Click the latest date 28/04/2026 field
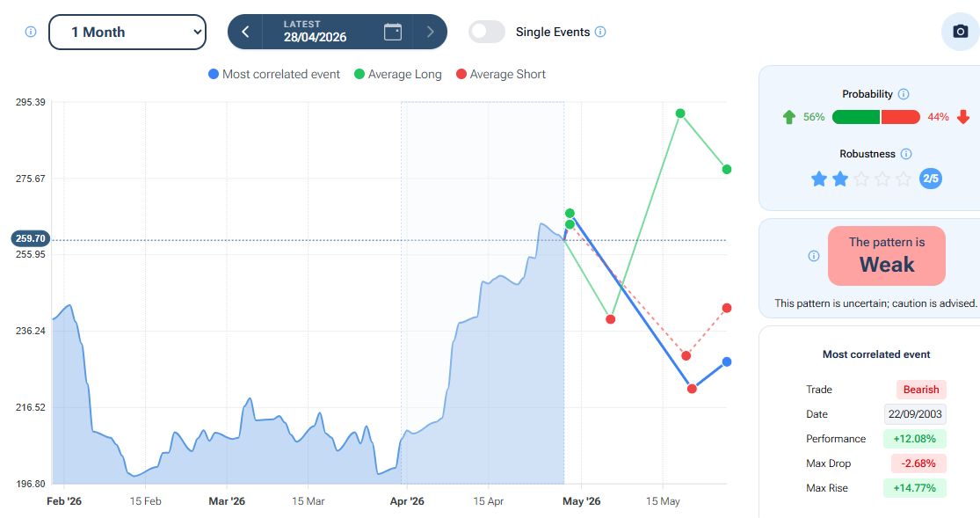980x518 pixels. pos(315,32)
